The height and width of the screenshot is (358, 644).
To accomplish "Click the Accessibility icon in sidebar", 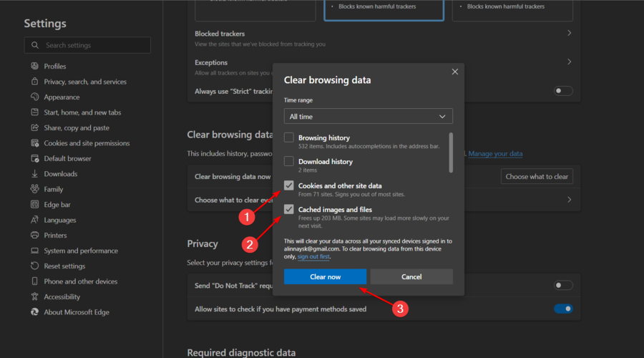I will (x=35, y=297).
